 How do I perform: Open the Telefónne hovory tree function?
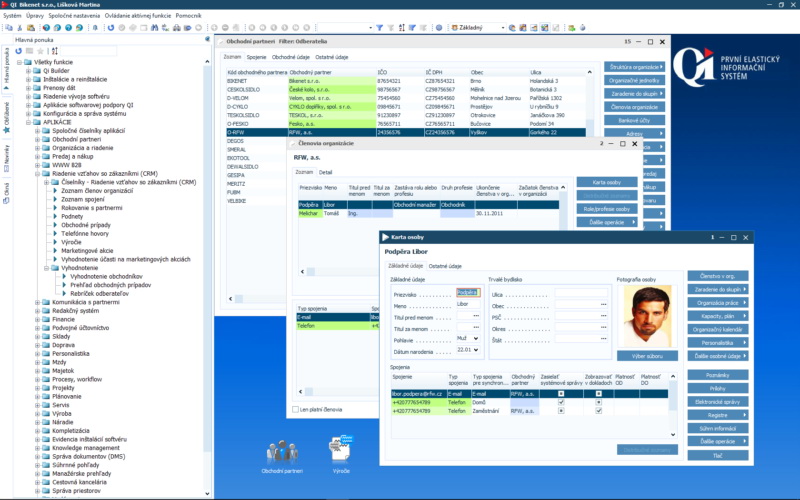[x=85, y=234]
